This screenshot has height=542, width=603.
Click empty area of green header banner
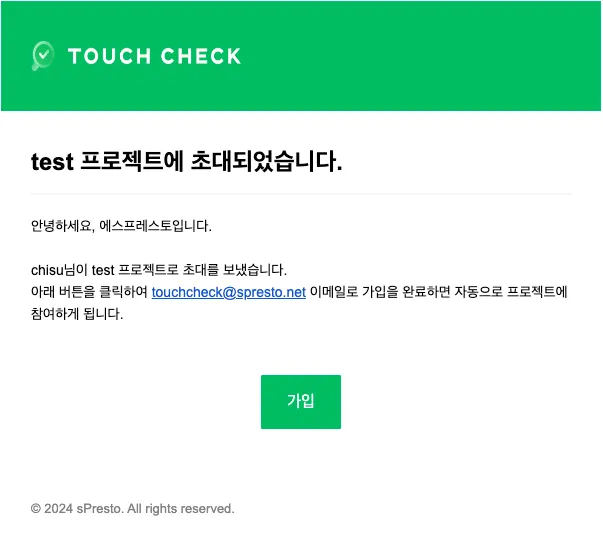[423, 56]
